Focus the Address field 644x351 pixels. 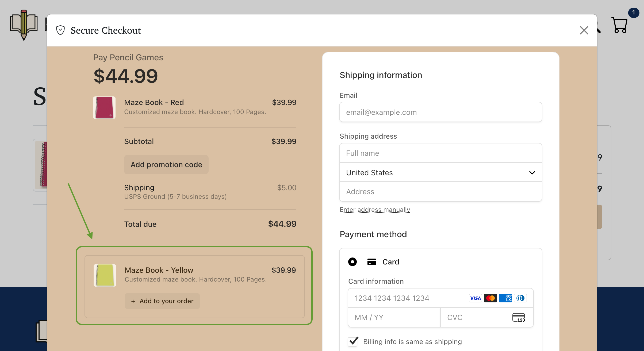pos(440,192)
